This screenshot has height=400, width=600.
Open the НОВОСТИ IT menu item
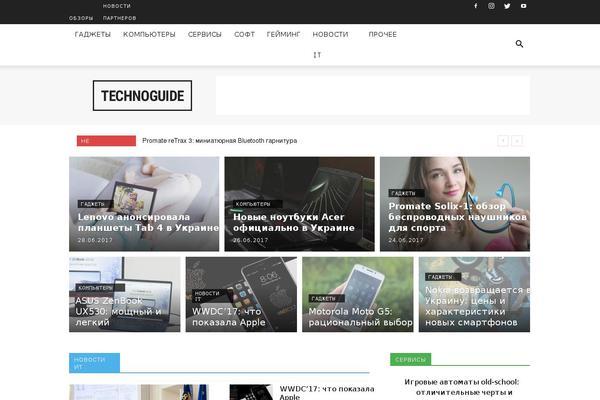pyautogui.click(x=330, y=44)
